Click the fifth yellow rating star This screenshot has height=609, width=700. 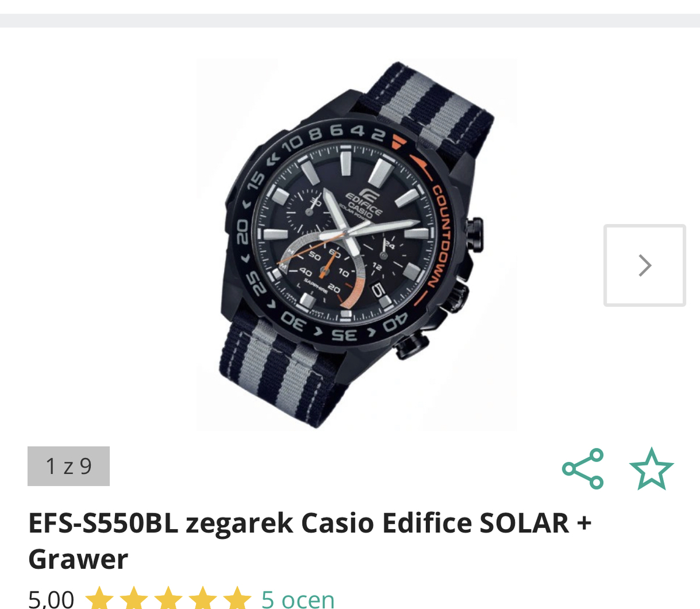click(x=237, y=599)
